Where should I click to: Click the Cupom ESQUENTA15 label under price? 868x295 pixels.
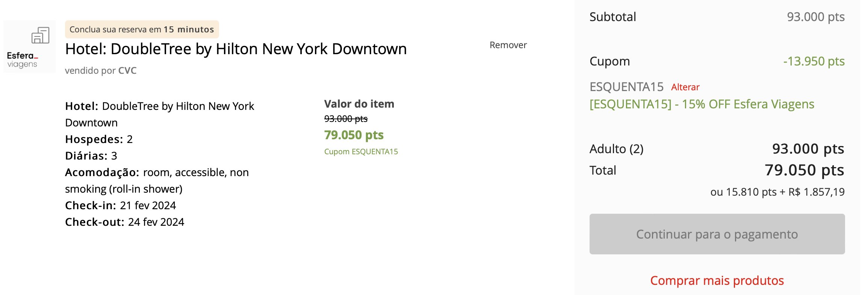(x=361, y=152)
